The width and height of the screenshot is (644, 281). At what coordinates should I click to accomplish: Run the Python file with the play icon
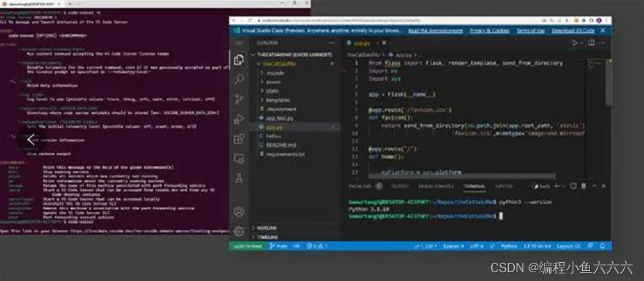575,42
